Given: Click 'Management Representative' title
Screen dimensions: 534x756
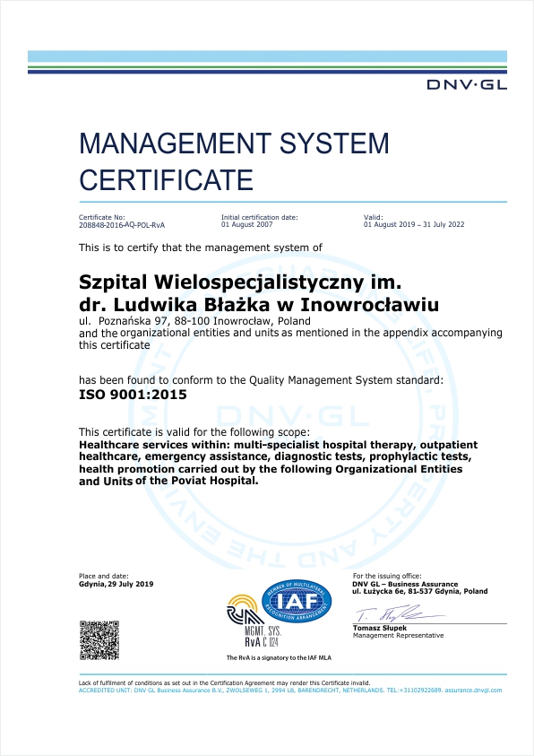Looking at the screenshot, I should pyautogui.click(x=398, y=636).
